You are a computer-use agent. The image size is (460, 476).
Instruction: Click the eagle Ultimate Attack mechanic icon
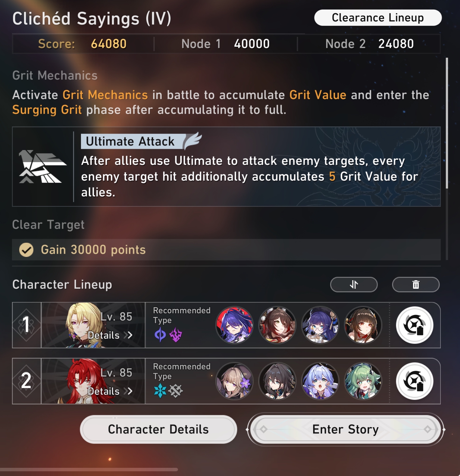(42, 166)
